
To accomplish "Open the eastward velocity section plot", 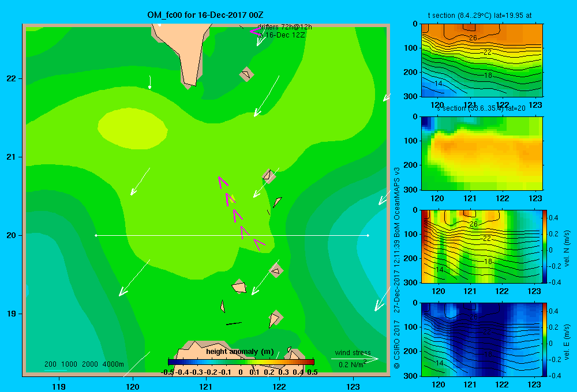I will (x=482, y=340).
